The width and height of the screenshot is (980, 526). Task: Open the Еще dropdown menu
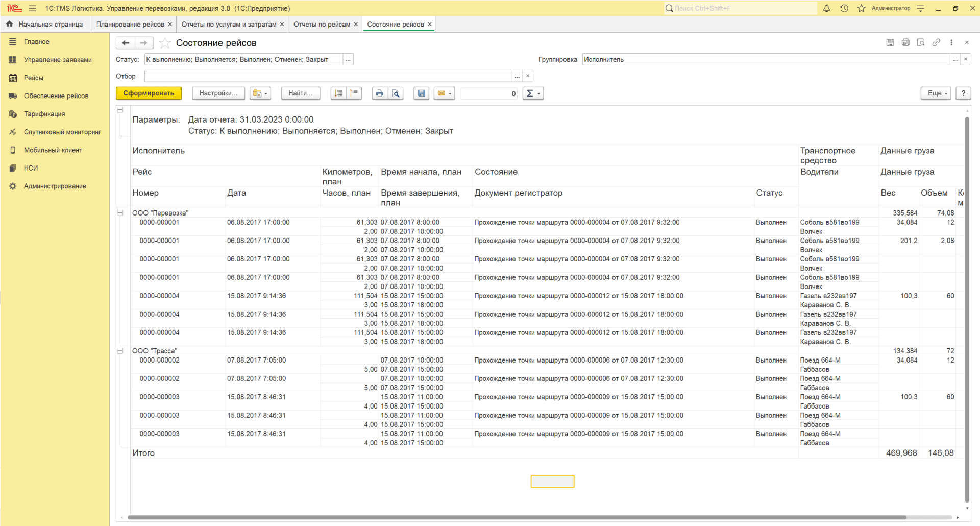tap(936, 93)
